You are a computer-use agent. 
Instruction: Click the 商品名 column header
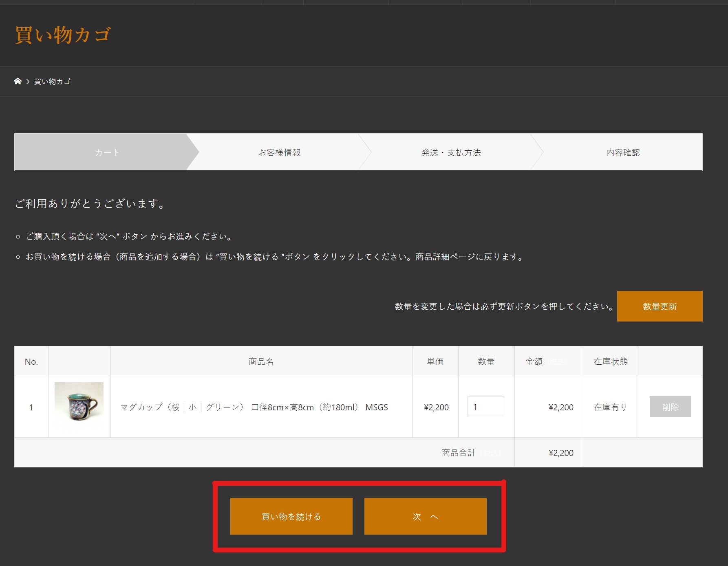click(x=261, y=361)
